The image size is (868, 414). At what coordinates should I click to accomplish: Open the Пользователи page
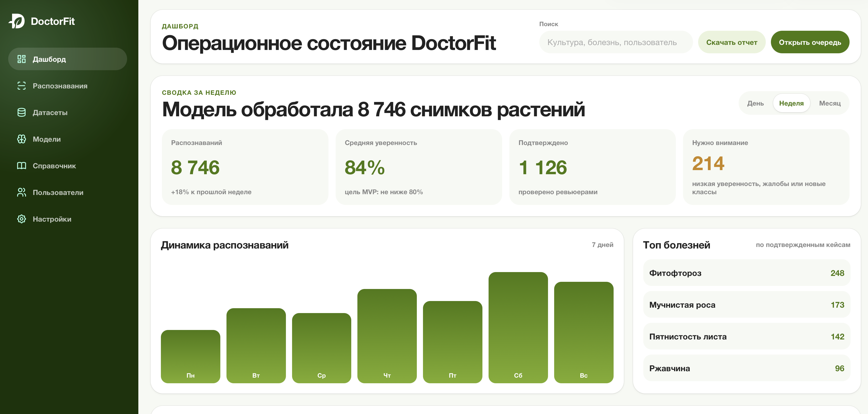(x=67, y=192)
